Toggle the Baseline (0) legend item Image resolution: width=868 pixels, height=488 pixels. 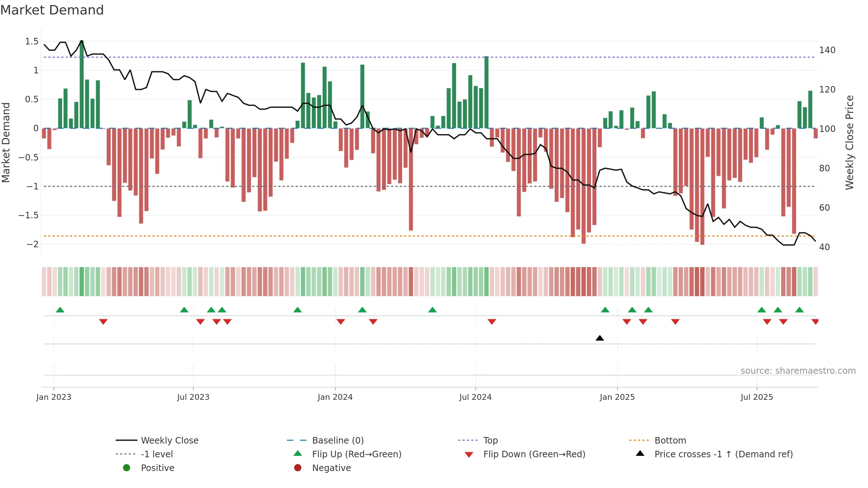[325, 440]
